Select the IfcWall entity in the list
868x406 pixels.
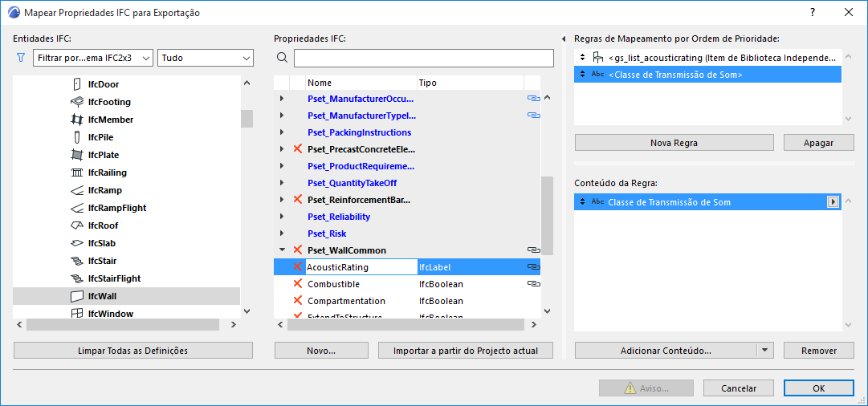103,296
